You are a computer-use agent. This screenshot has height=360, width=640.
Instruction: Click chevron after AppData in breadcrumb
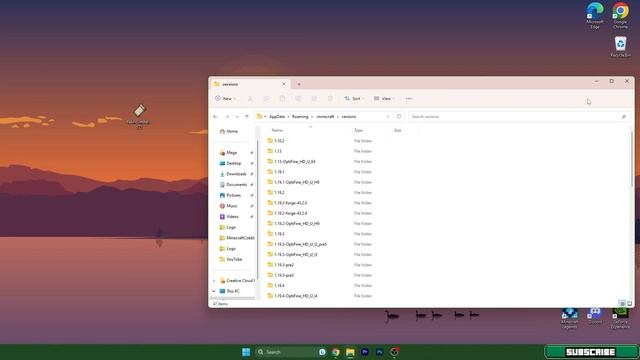click(288, 117)
